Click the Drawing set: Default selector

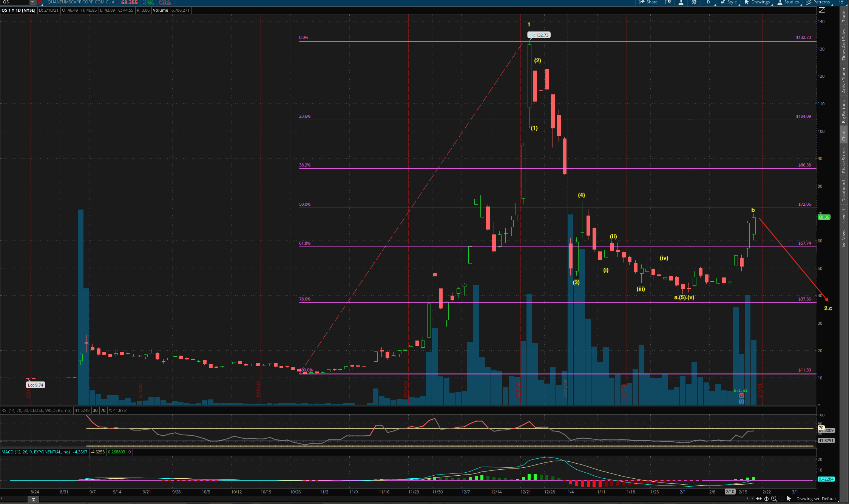816,499
